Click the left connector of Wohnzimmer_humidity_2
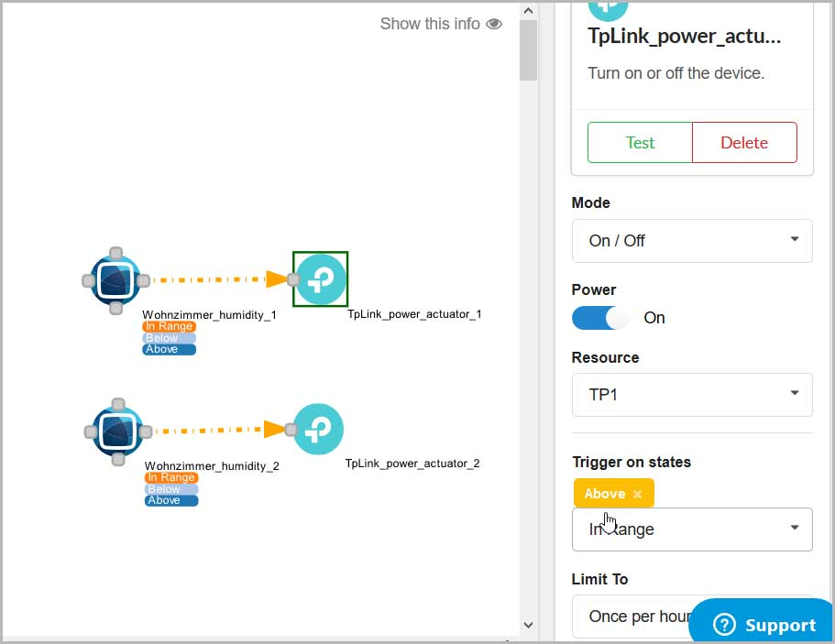 [91, 431]
